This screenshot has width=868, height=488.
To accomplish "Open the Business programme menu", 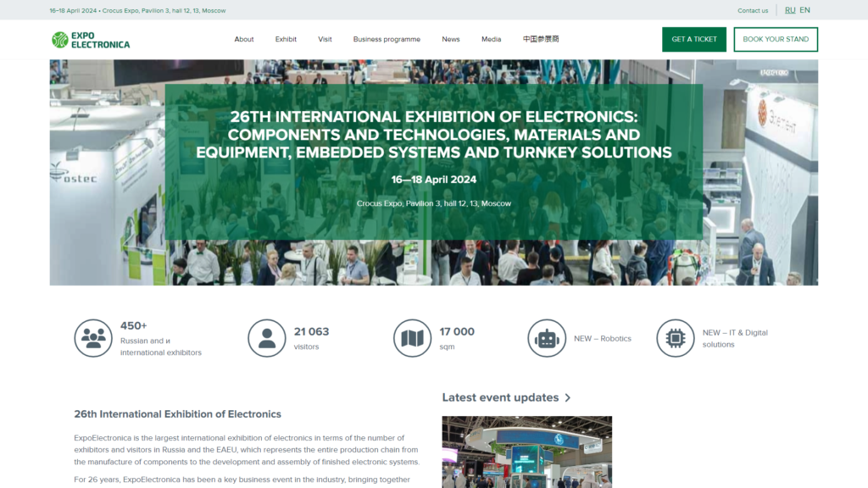I will tap(387, 39).
